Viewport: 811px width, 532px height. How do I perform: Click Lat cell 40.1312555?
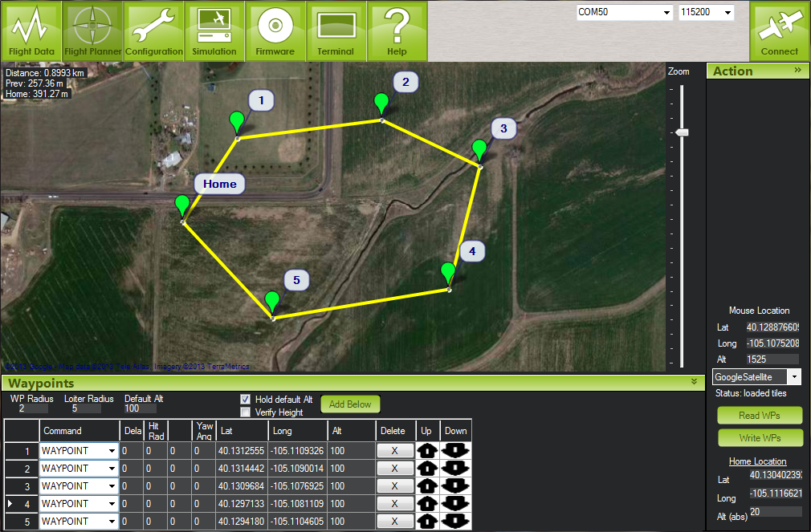242,451
